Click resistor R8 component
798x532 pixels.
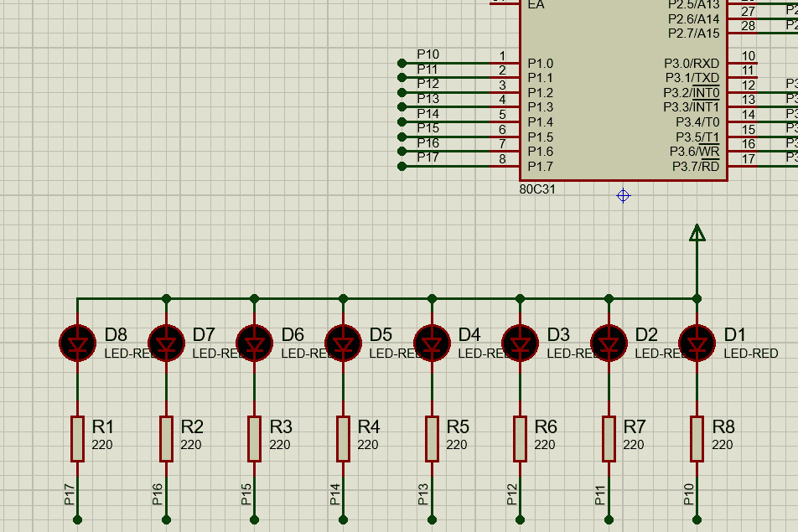click(x=697, y=438)
